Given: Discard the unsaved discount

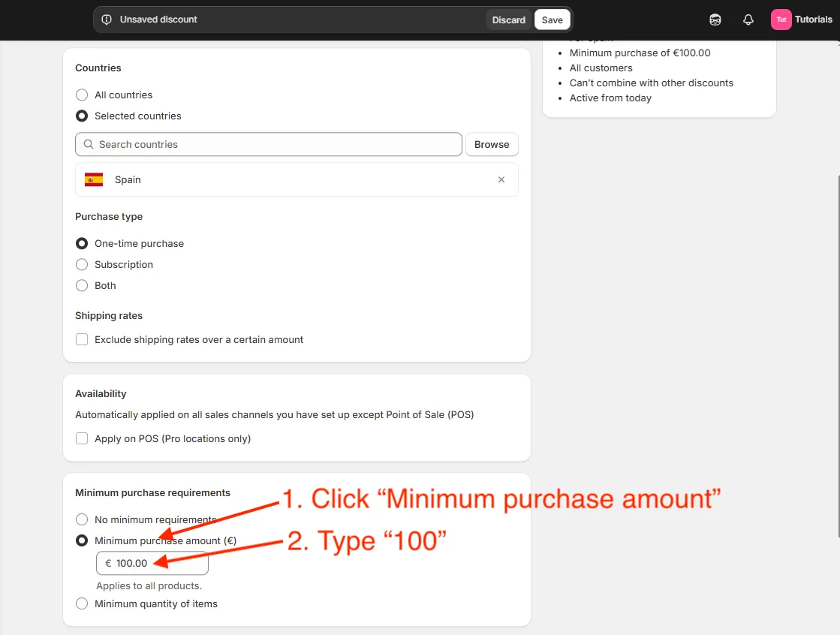Looking at the screenshot, I should [x=508, y=20].
